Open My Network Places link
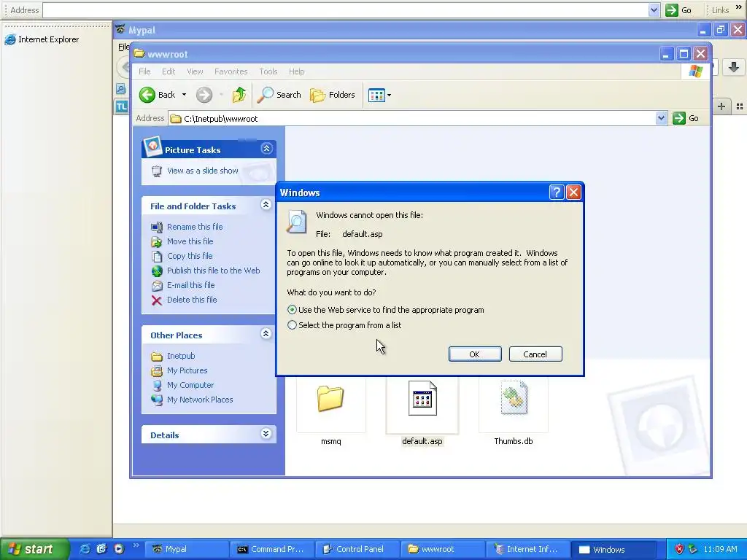The image size is (747, 560). pos(200,400)
